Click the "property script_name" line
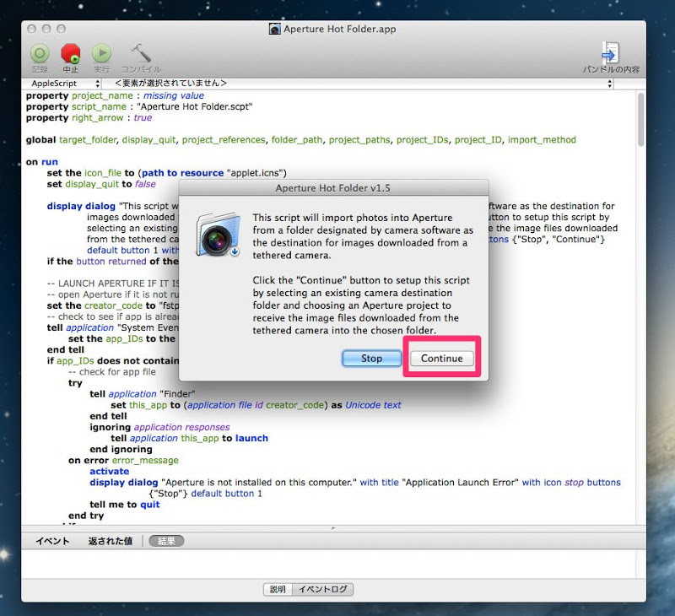Viewport: 675px width, 616px height. point(139,107)
